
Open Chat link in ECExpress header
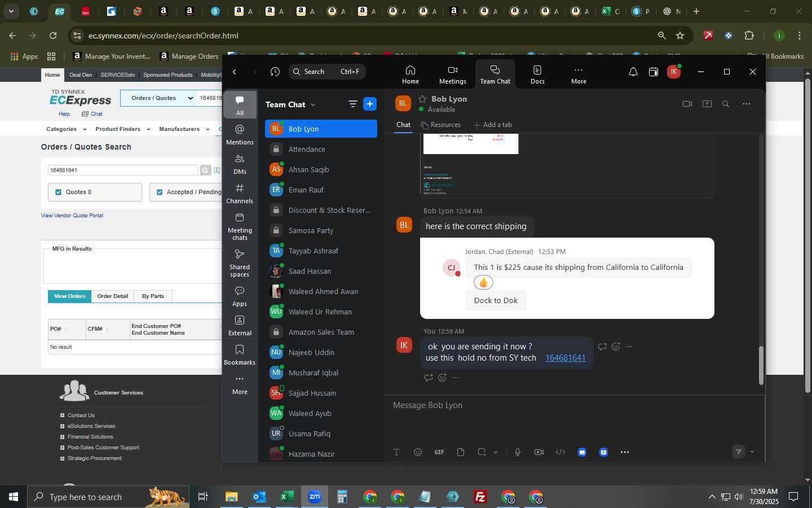92,114
